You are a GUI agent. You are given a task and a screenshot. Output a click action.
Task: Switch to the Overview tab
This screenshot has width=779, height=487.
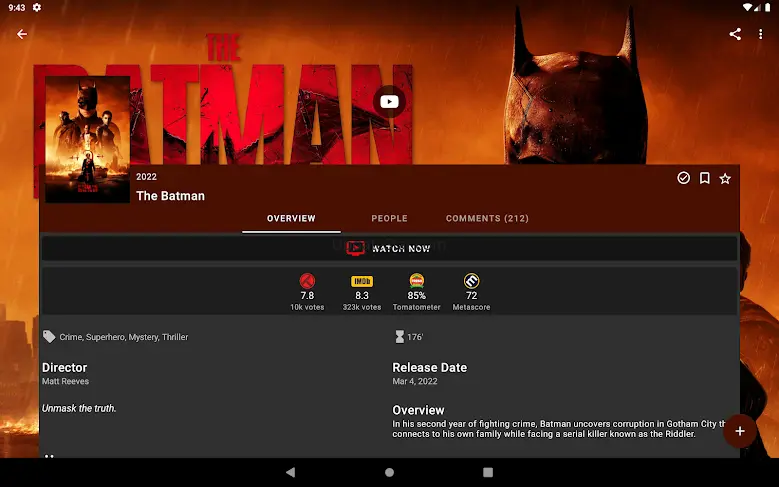pos(291,219)
